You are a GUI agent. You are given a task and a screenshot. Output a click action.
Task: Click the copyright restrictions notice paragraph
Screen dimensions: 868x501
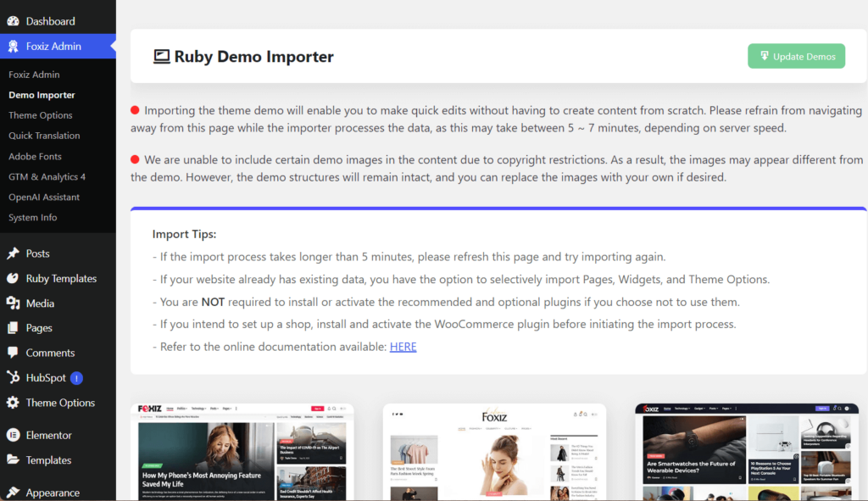point(497,169)
